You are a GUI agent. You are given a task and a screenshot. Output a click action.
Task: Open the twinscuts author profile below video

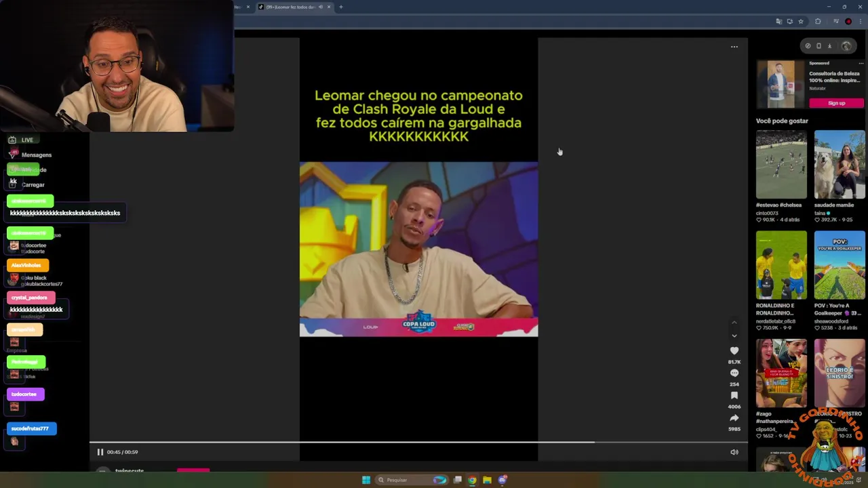pyautogui.click(x=129, y=470)
